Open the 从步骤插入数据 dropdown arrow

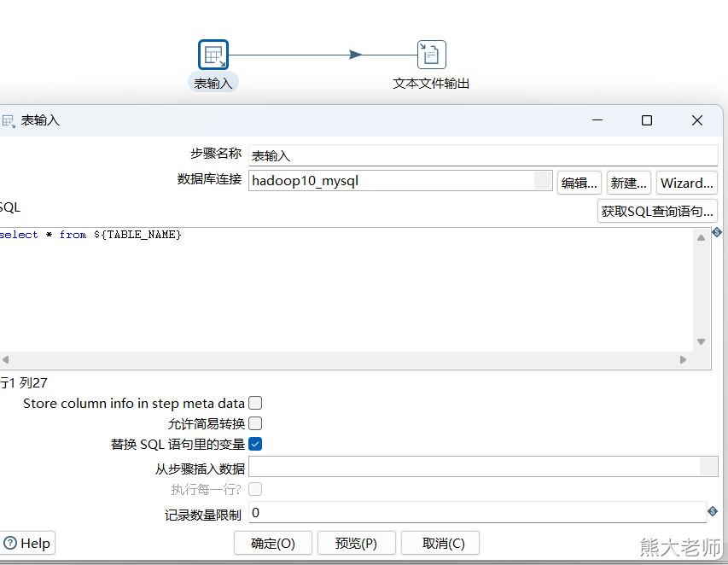pos(708,467)
